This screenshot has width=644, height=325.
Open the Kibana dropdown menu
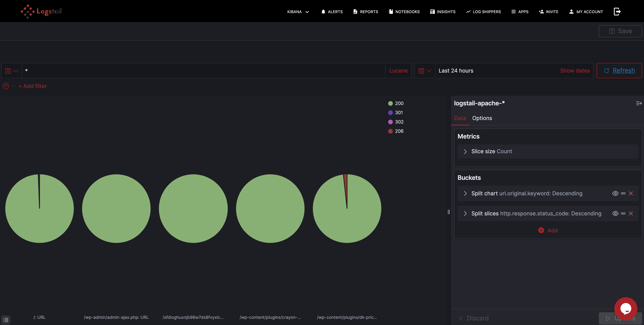[x=298, y=12]
